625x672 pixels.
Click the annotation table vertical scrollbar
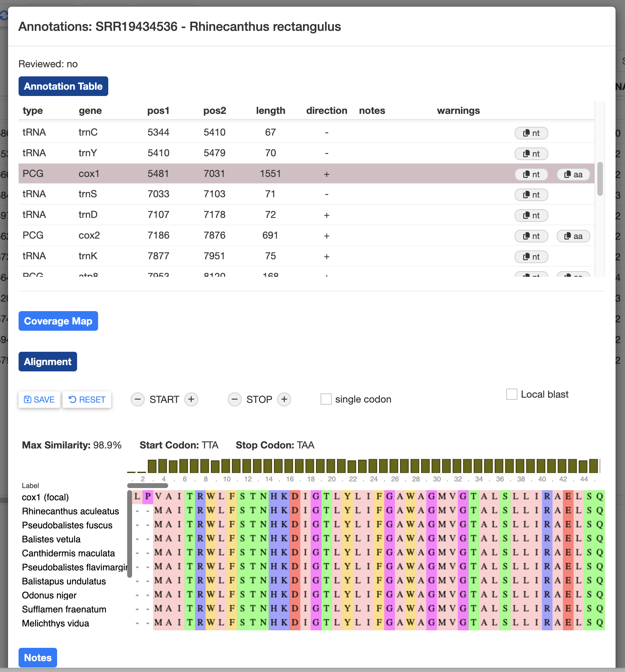[x=600, y=179]
